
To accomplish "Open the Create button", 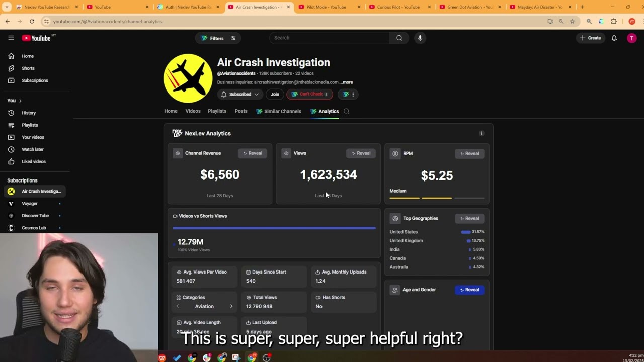I will [590, 38].
